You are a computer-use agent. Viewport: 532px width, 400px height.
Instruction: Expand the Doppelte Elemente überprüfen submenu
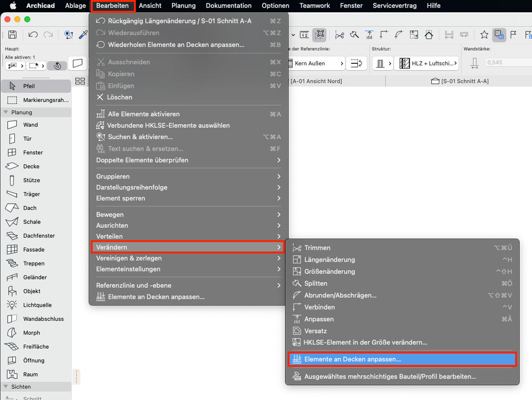point(189,160)
